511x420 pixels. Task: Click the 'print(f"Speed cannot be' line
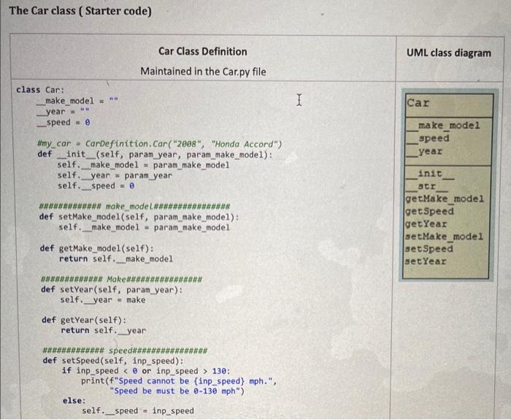coord(180,381)
